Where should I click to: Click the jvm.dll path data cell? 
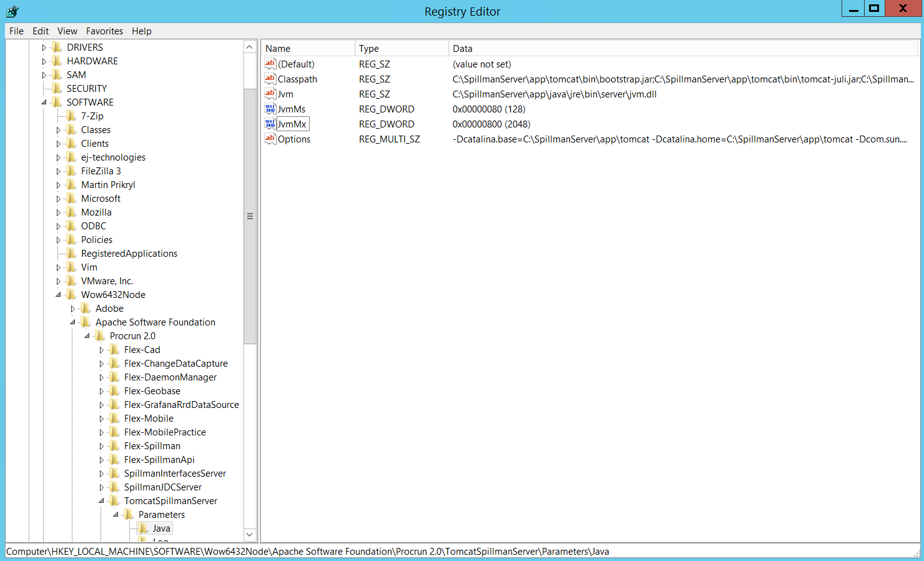554,94
